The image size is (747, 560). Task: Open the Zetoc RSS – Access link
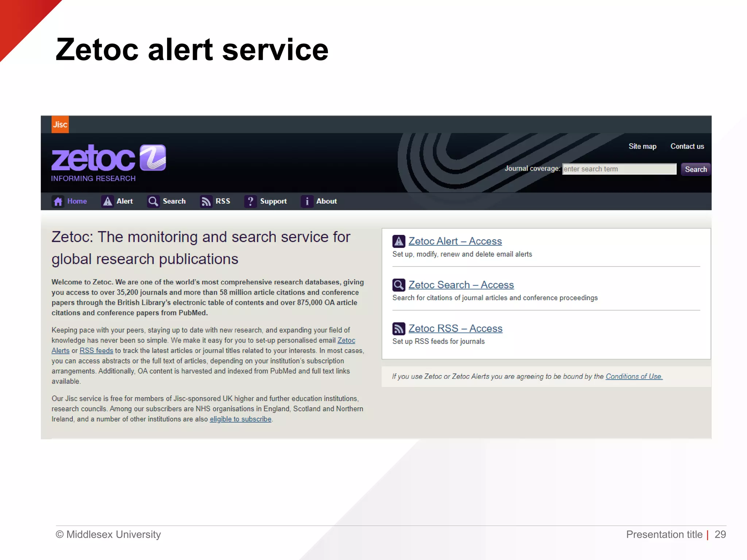coord(455,328)
